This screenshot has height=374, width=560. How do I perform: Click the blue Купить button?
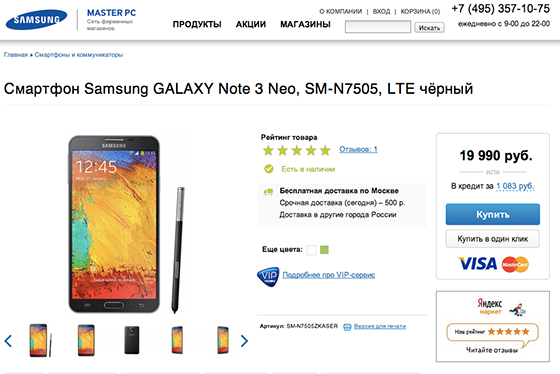(x=493, y=214)
